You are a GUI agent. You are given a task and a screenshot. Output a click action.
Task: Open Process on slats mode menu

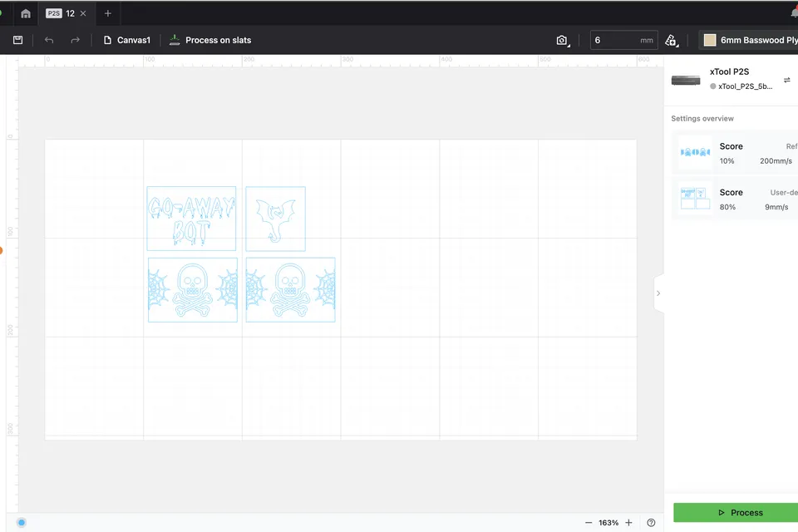coord(210,40)
